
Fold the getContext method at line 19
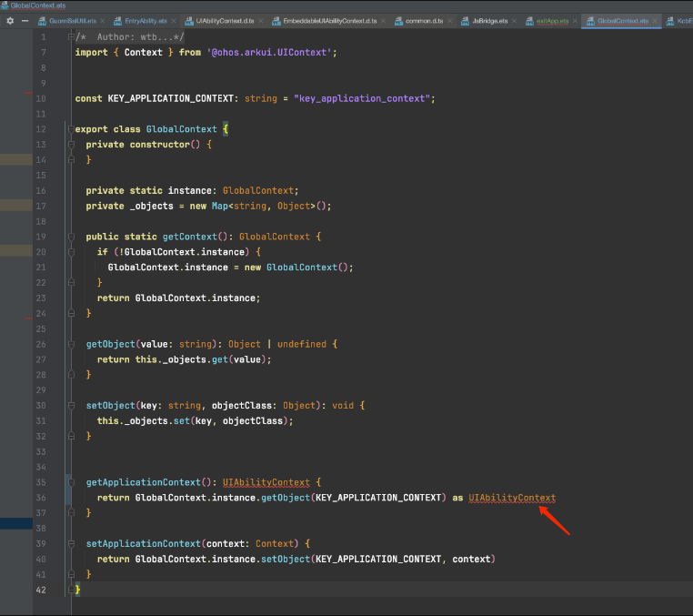(70, 237)
